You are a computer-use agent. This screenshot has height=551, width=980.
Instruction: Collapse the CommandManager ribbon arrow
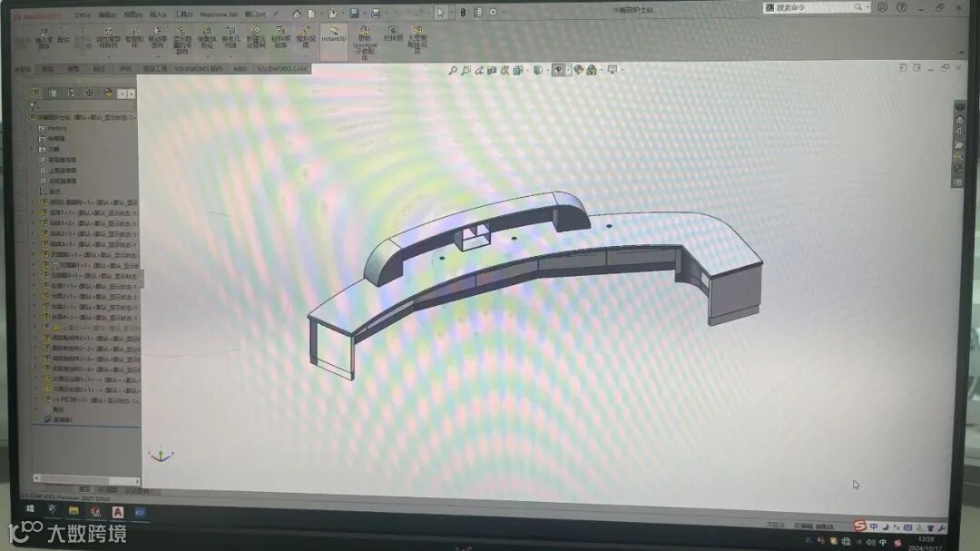[x=961, y=53]
